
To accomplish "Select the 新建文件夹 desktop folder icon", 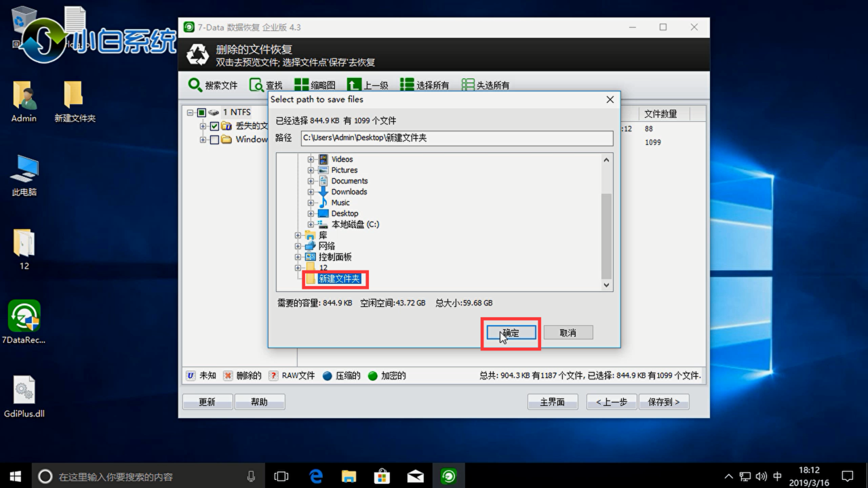I will (75, 102).
